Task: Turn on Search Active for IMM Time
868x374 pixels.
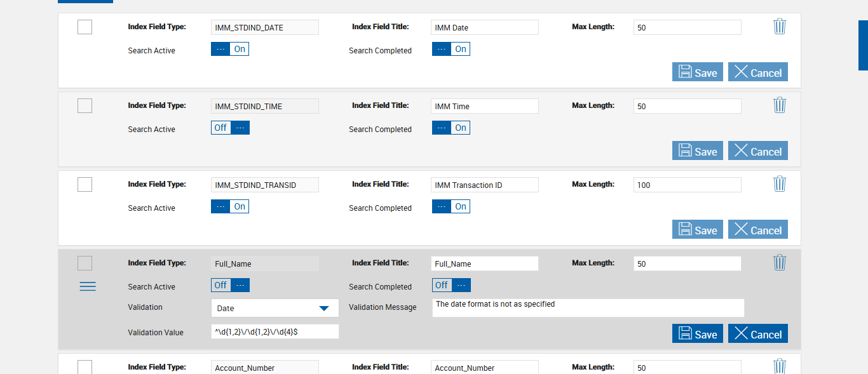Action: coord(230,128)
